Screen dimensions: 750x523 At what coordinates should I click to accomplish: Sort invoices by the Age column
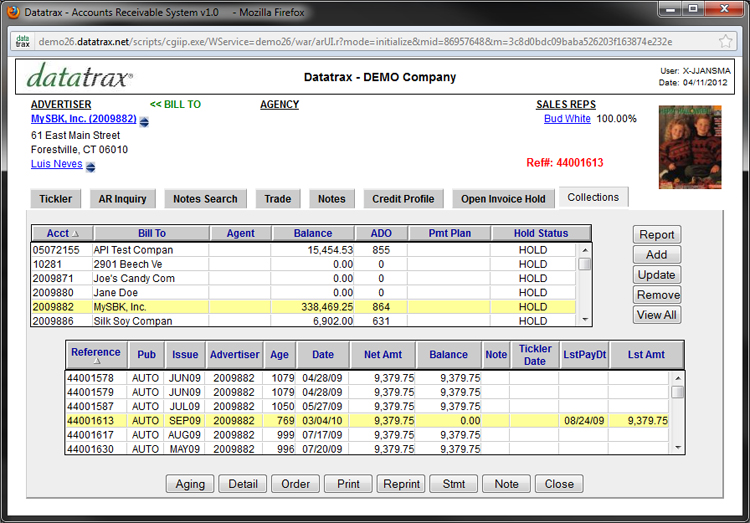[x=279, y=355]
